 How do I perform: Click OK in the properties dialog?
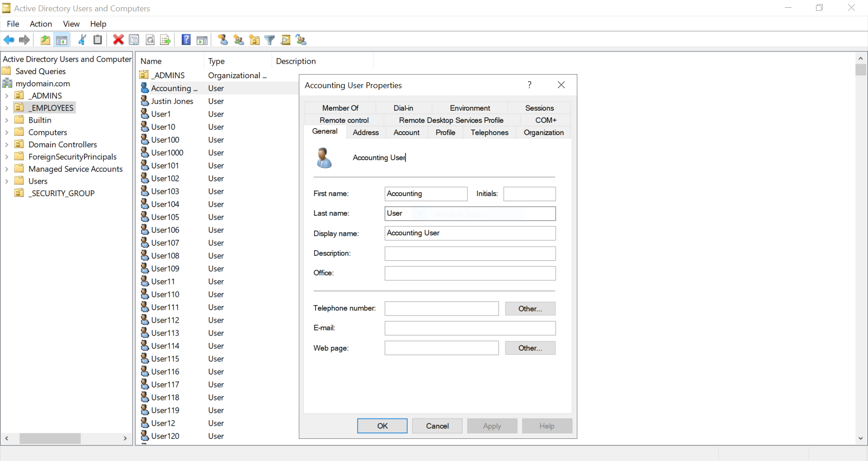click(x=382, y=426)
